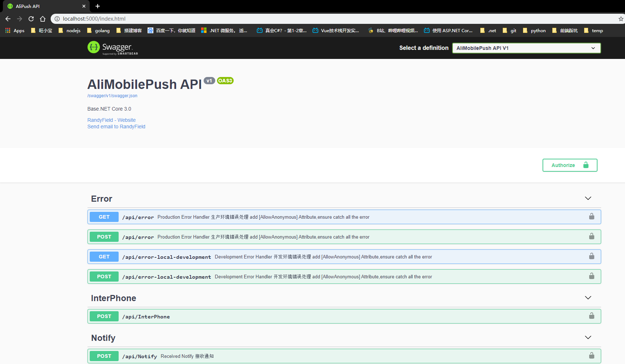Collapse the InterPhone section chevron
625x364 pixels.
click(x=588, y=298)
